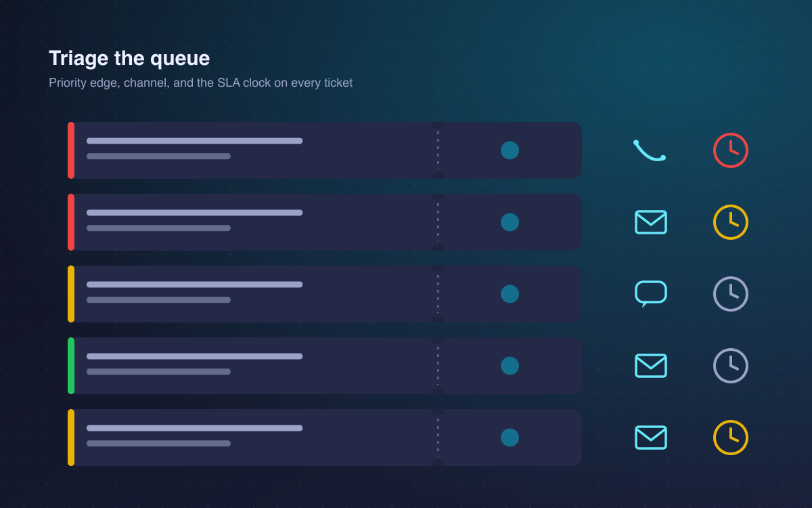The width and height of the screenshot is (812, 508).
Task: Select the teal dot on the chat ticket stub
Action: tap(510, 294)
